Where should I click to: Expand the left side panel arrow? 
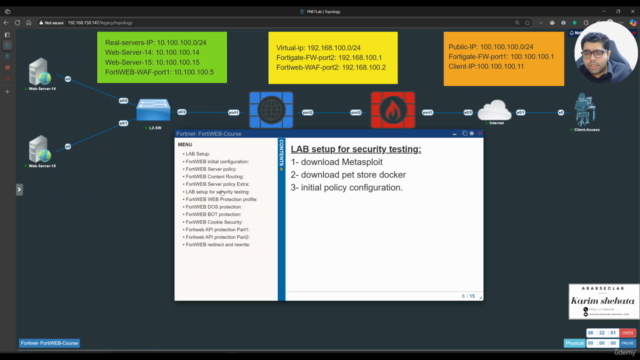click(x=19, y=189)
